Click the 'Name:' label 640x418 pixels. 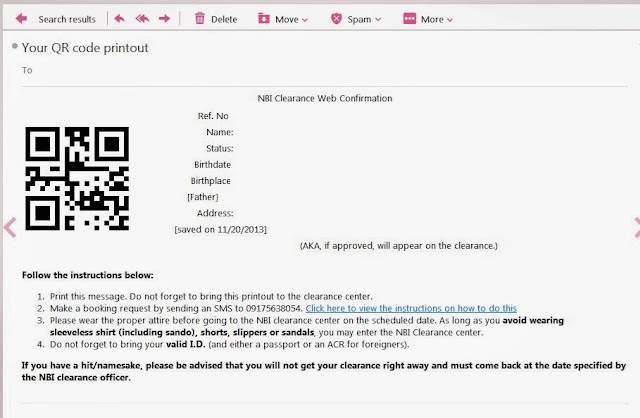(x=220, y=132)
